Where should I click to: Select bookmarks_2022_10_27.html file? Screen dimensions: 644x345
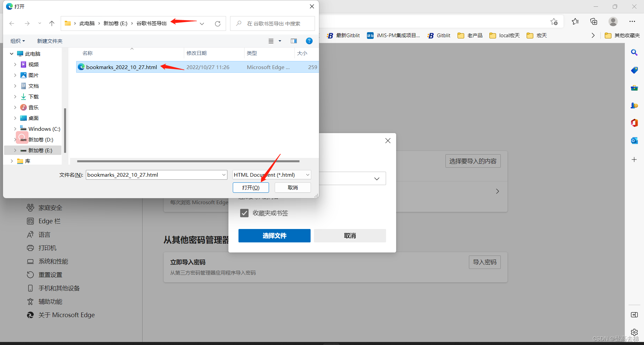[197, 67]
